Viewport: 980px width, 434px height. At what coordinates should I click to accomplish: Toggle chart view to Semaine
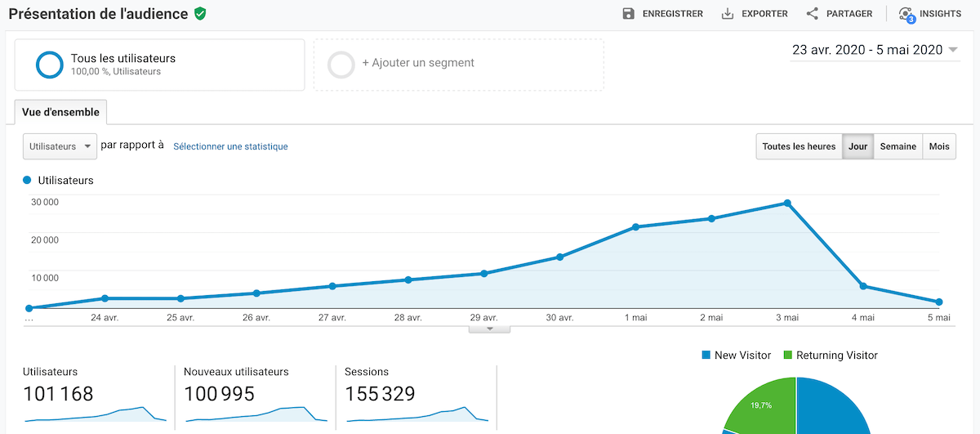(898, 146)
